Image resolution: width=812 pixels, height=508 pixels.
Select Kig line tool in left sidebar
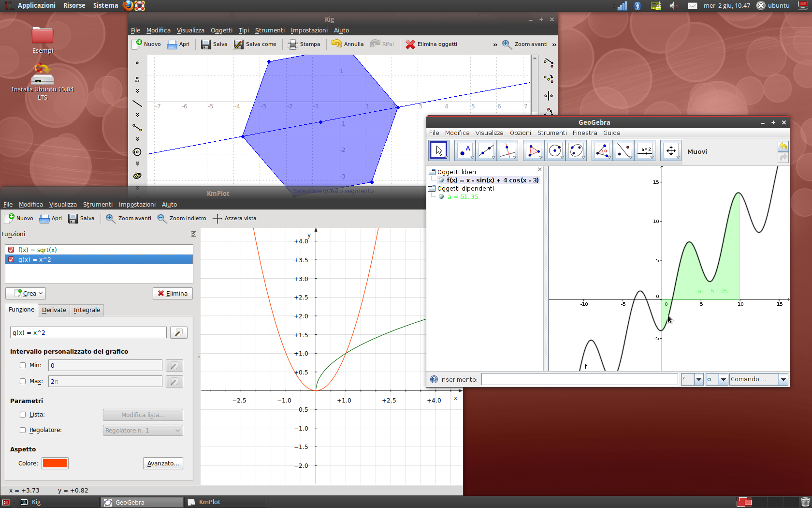[137, 104]
